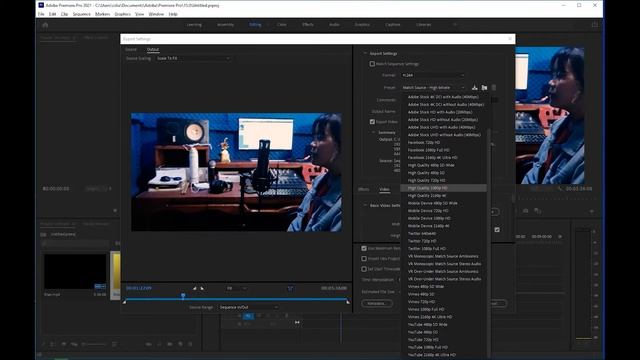Click the aspect ratio correction icon
This screenshot has width=640, height=360.
coord(290,288)
